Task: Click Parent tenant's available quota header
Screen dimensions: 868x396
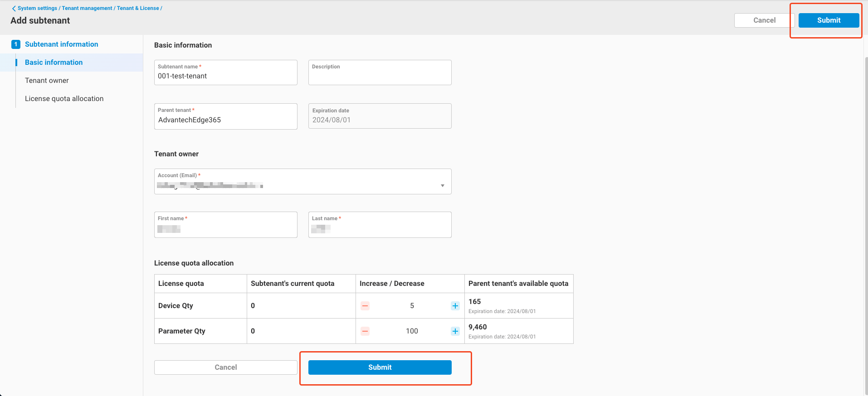Action: tap(518, 284)
